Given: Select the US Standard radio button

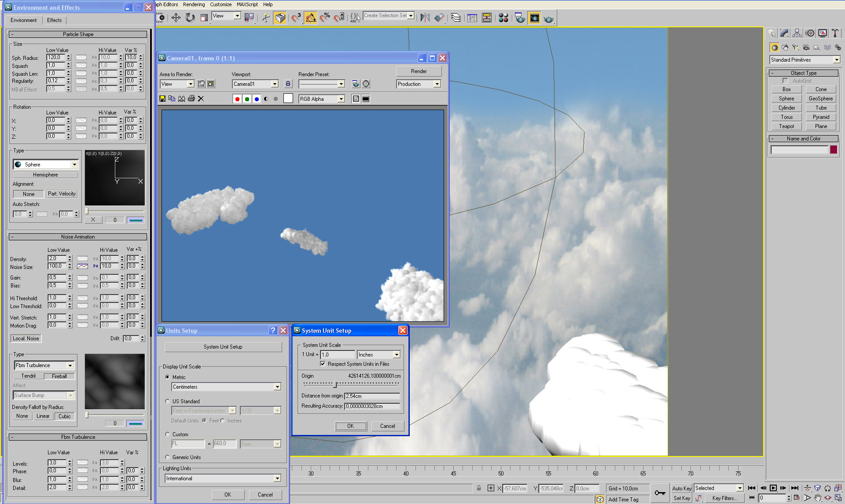Looking at the screenshot, I should [167, 401].
